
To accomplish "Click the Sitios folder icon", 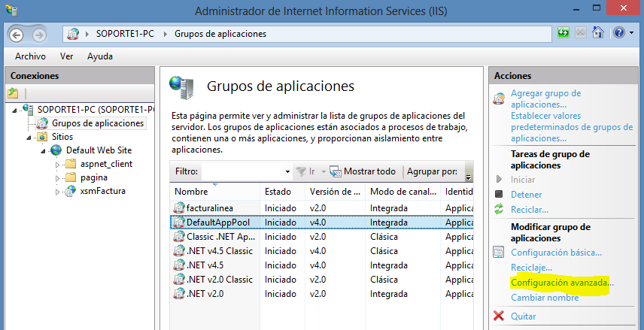I will tap(42, 137).
